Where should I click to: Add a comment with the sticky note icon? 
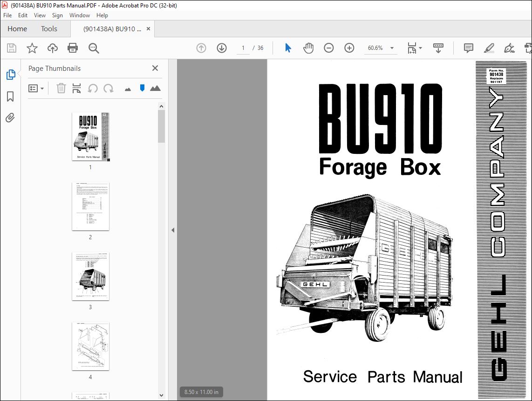click(x=468, y=48)
